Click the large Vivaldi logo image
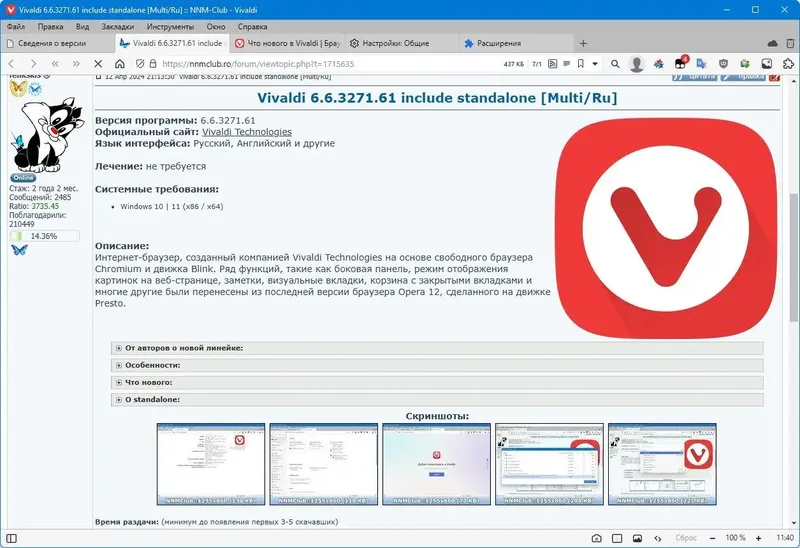 coord(666,228)
